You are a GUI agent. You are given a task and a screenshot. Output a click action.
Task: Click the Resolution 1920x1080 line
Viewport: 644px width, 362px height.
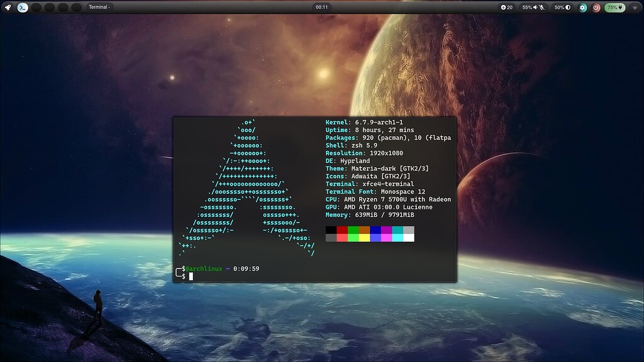[x=364, y=153]
